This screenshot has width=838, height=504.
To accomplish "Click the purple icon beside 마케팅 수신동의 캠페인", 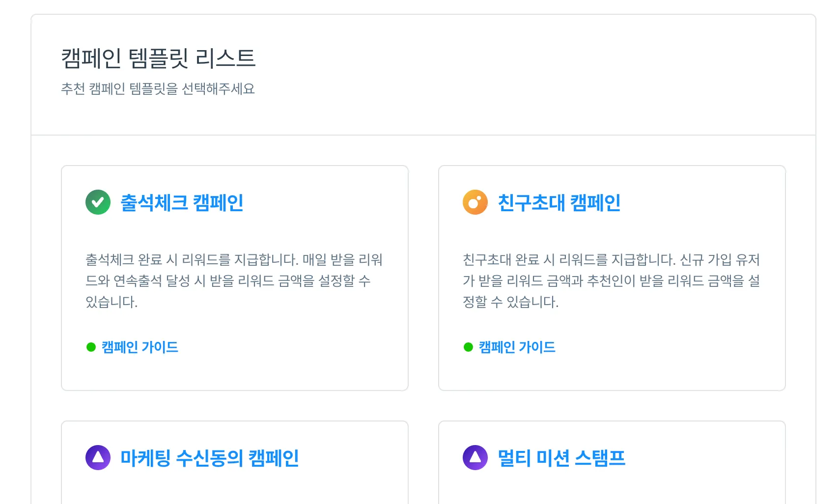I will click(x=98, y=458).
